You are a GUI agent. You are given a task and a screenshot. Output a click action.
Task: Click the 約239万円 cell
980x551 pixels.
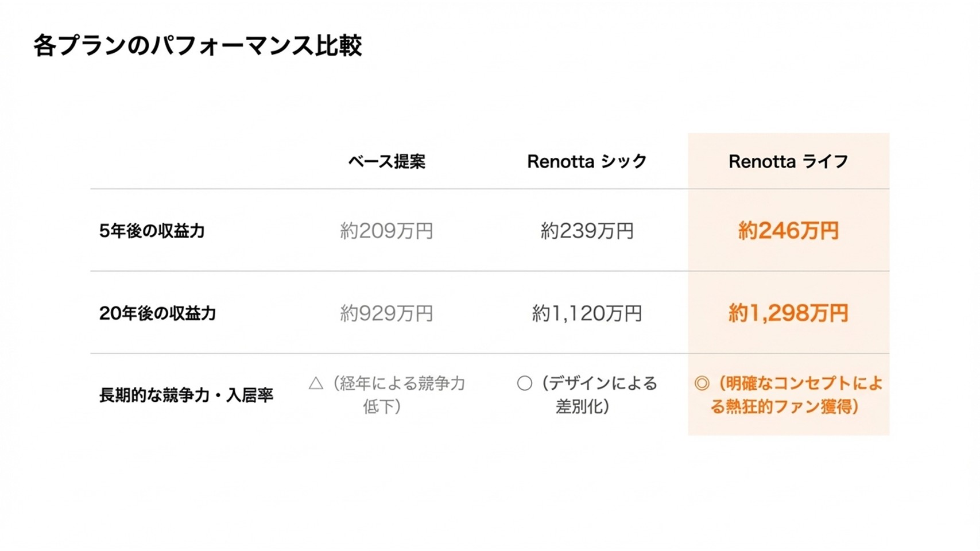point(587,231)
